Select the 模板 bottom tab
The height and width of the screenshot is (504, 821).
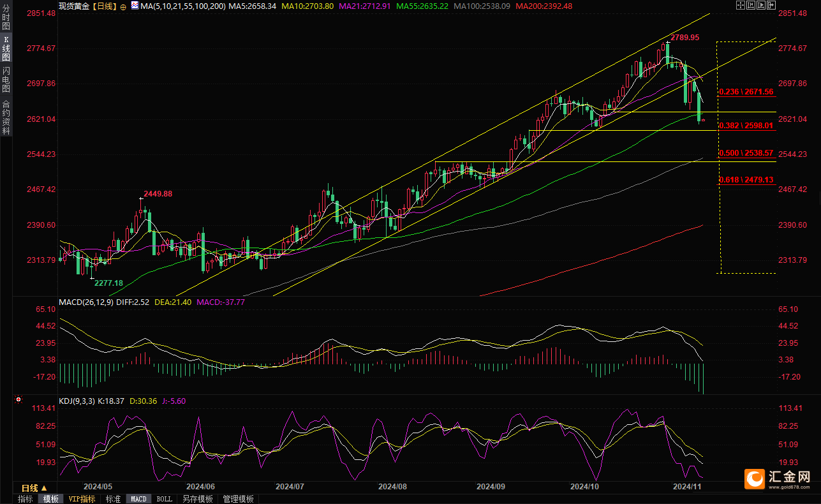pos(50,499)
